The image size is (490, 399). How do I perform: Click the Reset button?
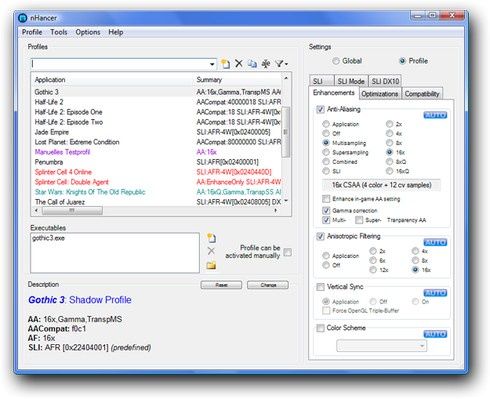(x=221, y=285)
